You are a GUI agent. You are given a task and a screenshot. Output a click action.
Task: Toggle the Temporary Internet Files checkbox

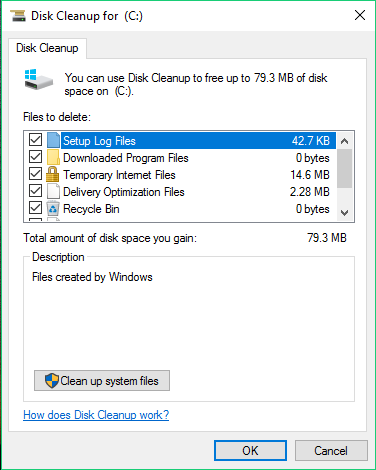pos(35,174)
